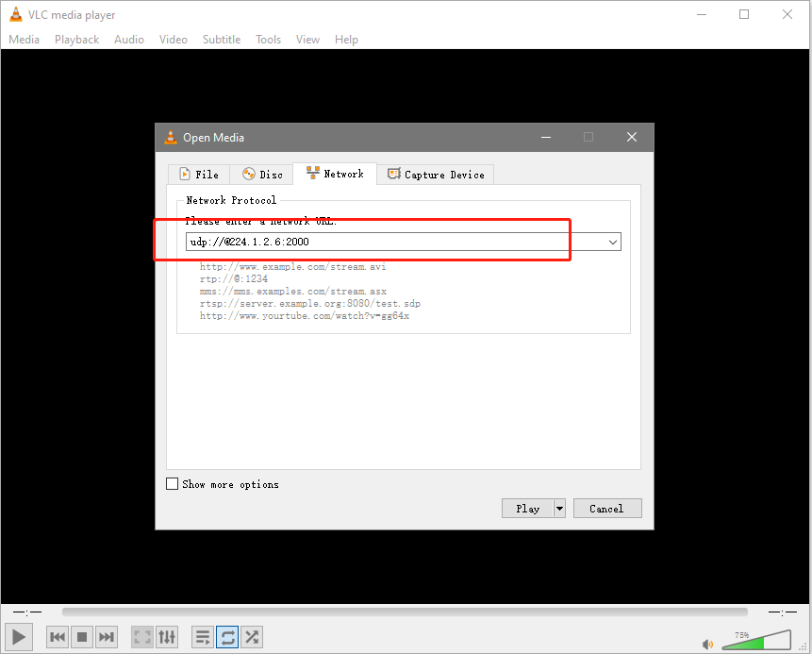Click the VLC cone icon in title bar
Viewport: 812px width, 654px height.
click(16, 14)
